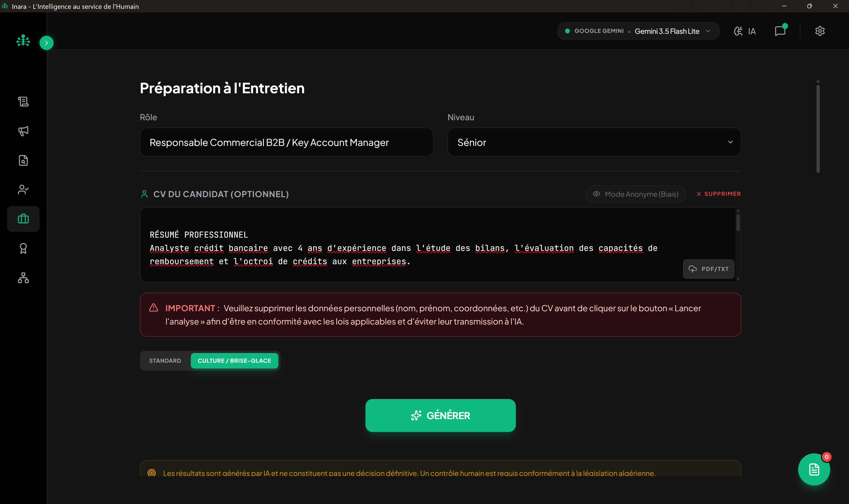Click the target icon in the AI disclaimer banner
Viewport: 849px width, 504px height.
152,472
